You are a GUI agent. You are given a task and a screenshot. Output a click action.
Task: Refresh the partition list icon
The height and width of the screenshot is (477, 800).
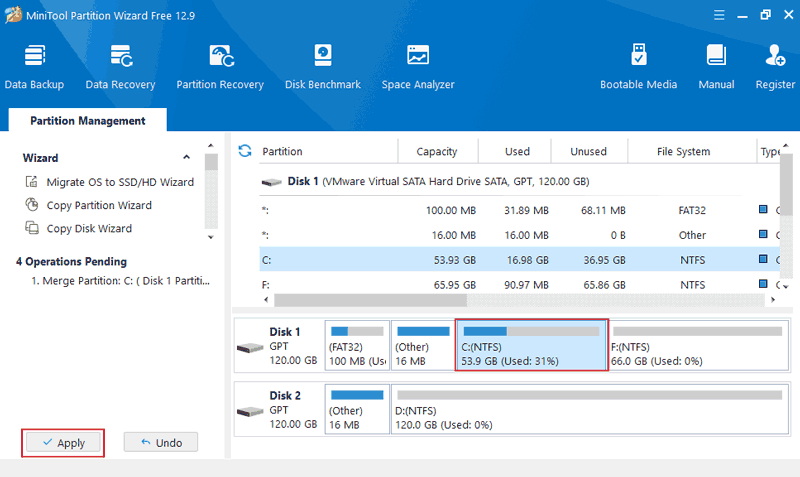[x=245, y=151]
